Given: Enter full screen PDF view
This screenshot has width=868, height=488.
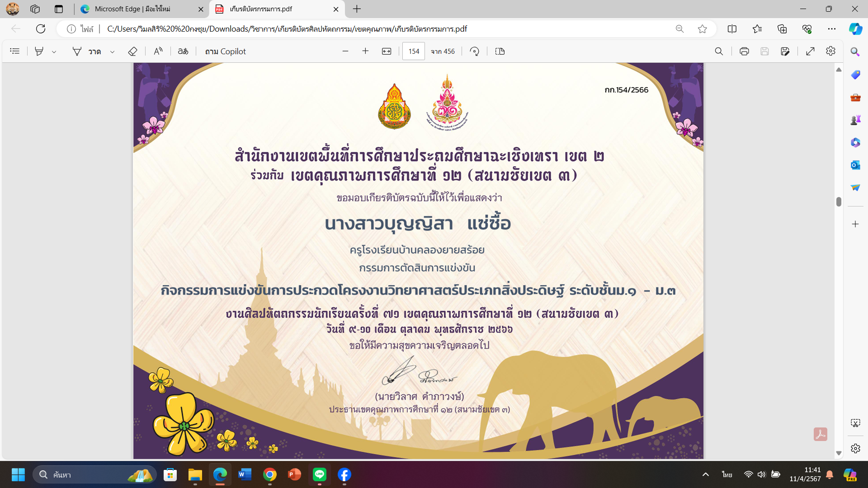Looking at the screenshot, I should click(x=810, y=52).
